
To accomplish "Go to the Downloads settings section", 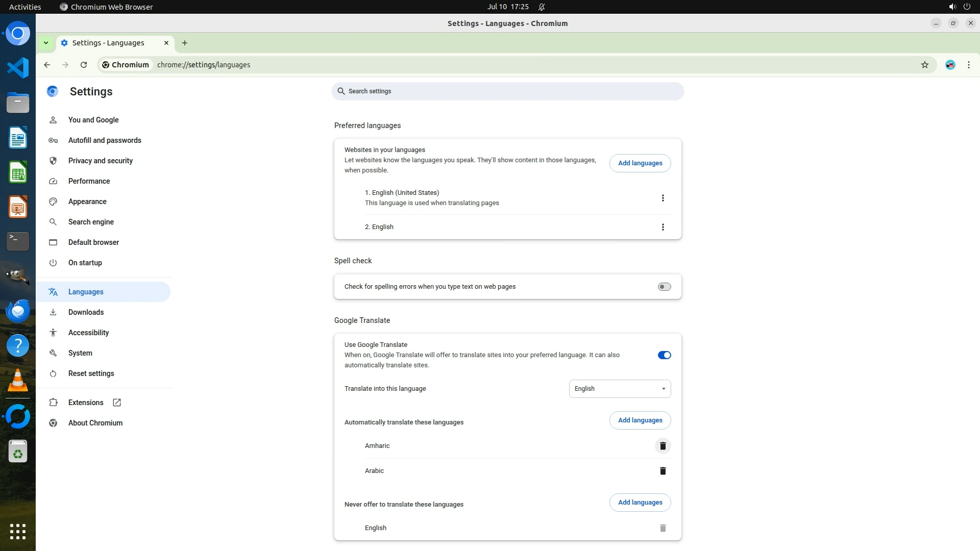I will click(86, 312).
